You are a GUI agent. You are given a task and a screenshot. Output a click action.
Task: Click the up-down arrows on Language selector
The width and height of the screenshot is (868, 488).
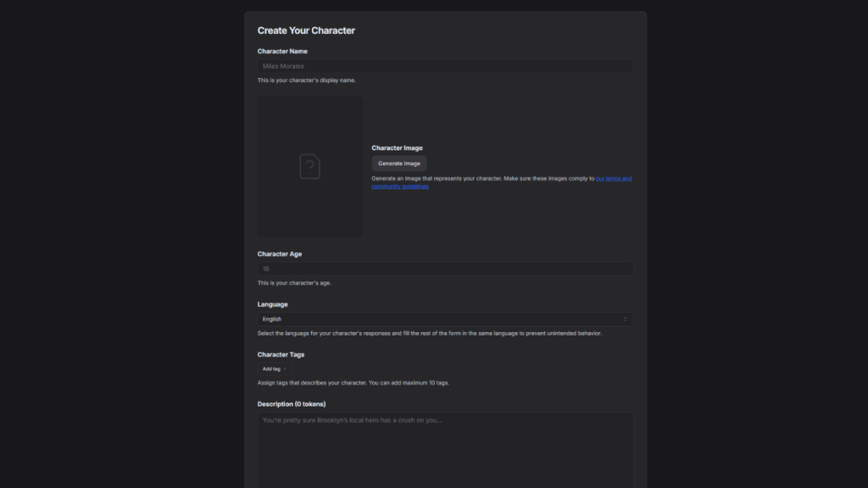(x=626, y=319)
